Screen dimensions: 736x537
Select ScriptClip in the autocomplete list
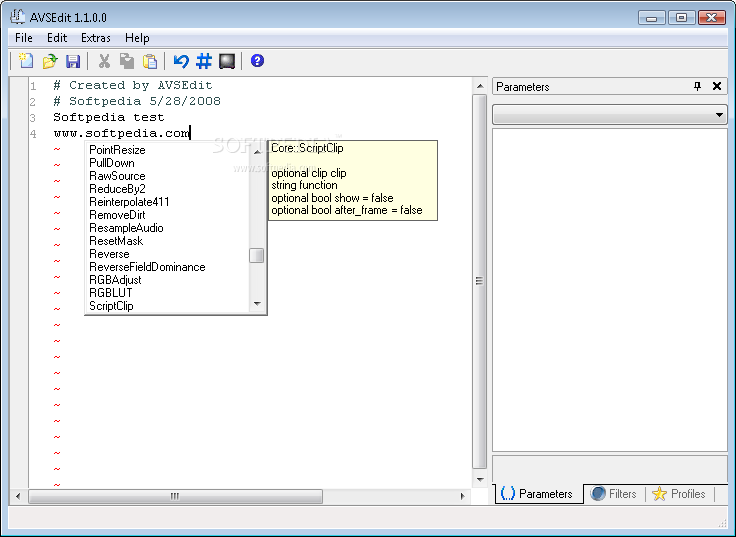(x=111, y=306)
